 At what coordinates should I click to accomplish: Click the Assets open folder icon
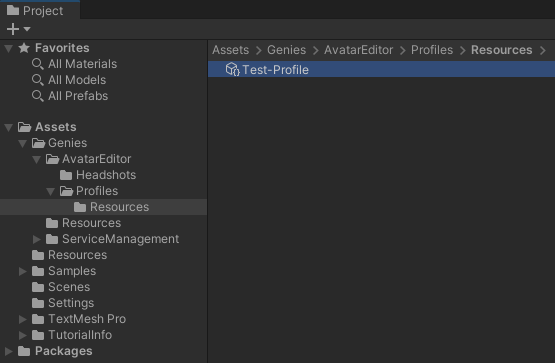pos(24,127)
